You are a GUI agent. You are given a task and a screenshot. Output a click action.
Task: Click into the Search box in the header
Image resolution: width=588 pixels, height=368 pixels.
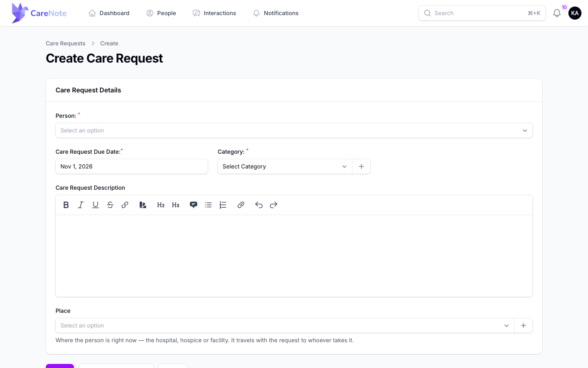[x=482, y=13]
